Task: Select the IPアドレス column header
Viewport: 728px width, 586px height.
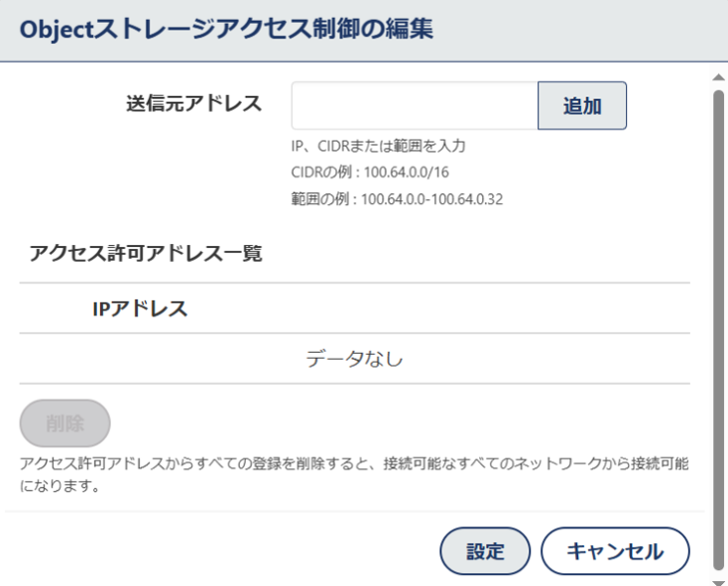Action: [x=140, y=308]
